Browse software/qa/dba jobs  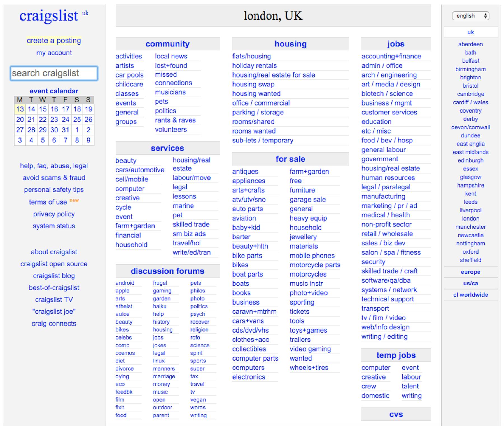pyautogui.click(x=386, y=280)
